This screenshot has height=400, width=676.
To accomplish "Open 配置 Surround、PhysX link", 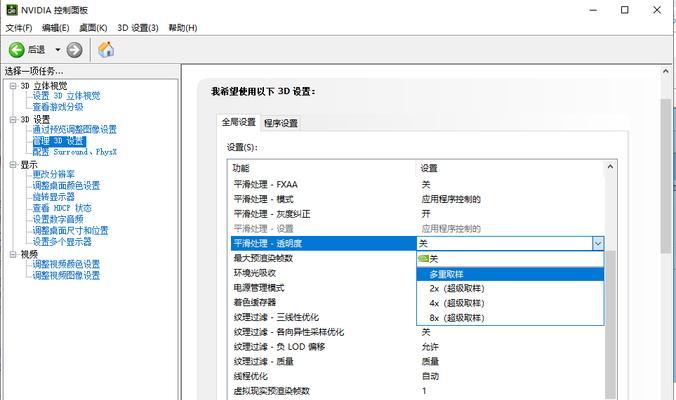I will [x=75, y=152].
